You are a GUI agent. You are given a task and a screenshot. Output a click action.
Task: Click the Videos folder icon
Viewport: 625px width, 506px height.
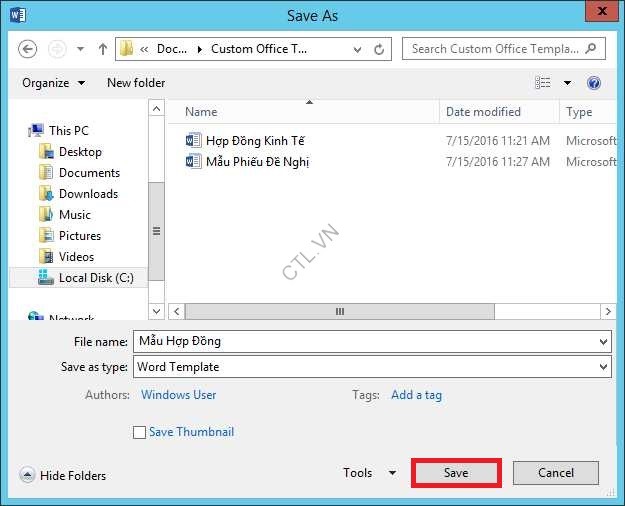46,257
